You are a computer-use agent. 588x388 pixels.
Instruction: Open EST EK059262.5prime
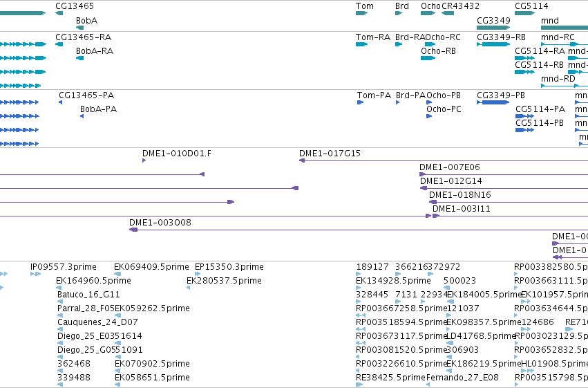pyautogui.click(x=152, y=308)
